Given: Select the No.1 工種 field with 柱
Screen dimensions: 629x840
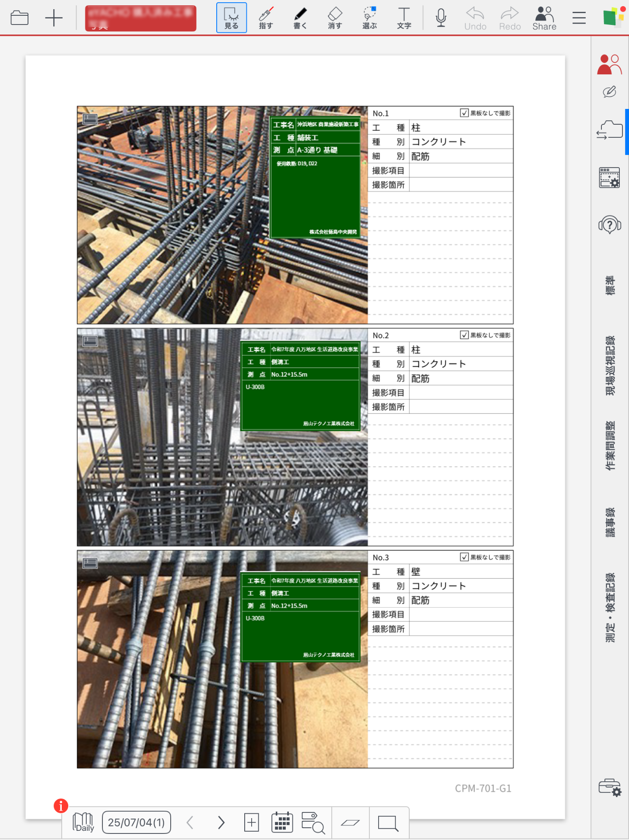Looking at the screenshot, I should 461,127.
